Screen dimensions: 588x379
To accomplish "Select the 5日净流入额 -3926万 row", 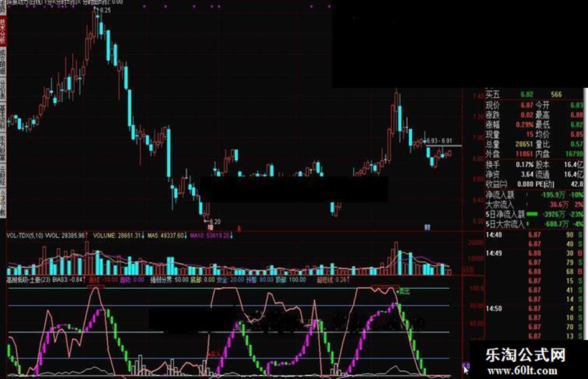I will [x=534, y=214].
